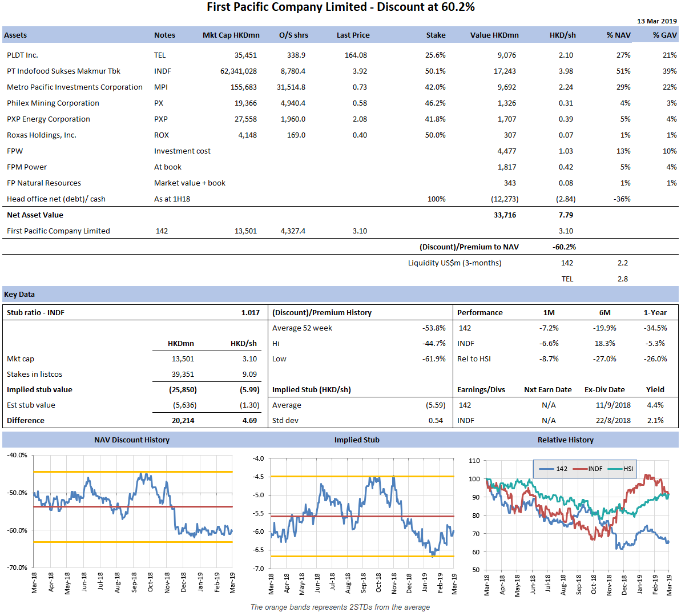Click the 'Key Data' section header
Viewport: 681px width, 616px height.
point(19,295)
